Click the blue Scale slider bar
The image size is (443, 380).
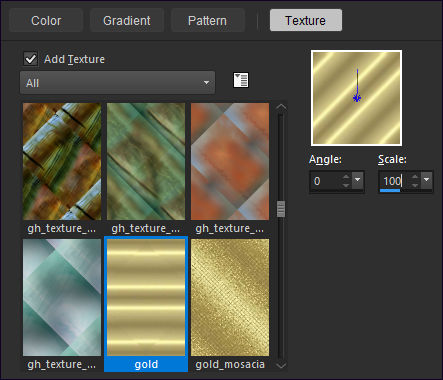(390, 190)
